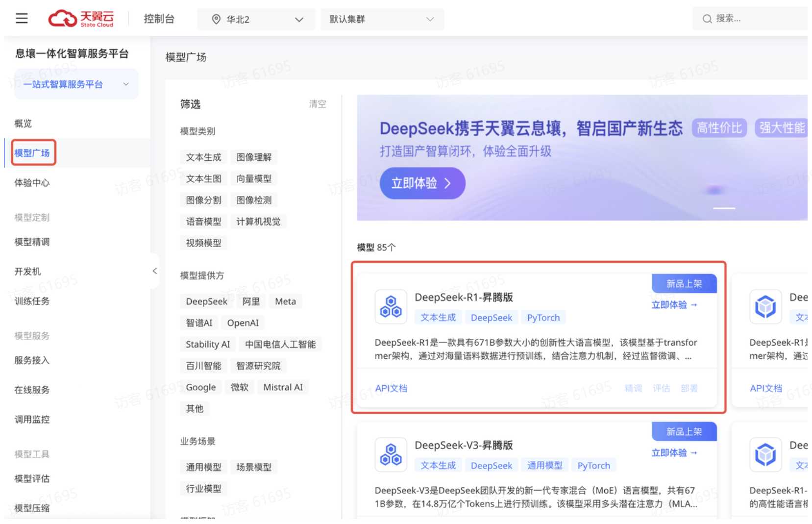Screen dimensions: 812x524
Task: Select the 通用模型 scenario filter
Action: tap(203, 467)
